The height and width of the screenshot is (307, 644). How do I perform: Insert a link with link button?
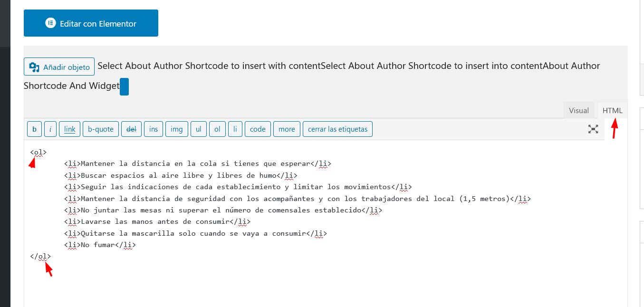point(69,129)
